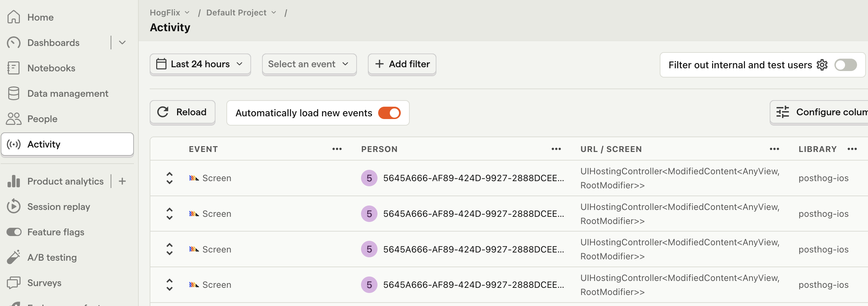Open the Select an event dropdown
The width and height of the screenshot is (868, 306).
[x=309, y=64]
